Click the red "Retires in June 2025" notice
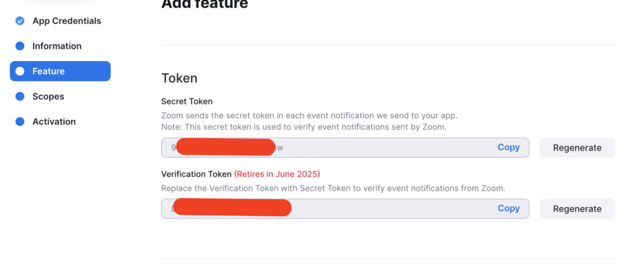 (277, 174)
